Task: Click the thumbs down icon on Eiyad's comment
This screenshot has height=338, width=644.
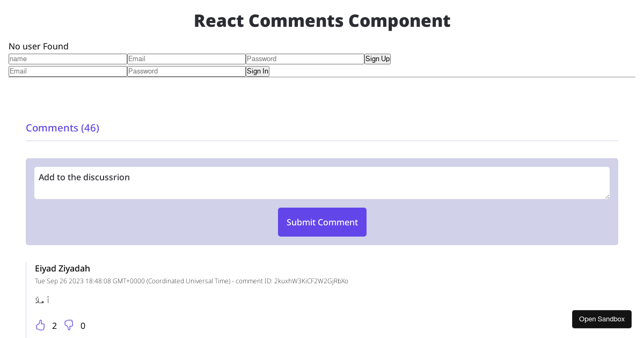Action: pos(68,325)
